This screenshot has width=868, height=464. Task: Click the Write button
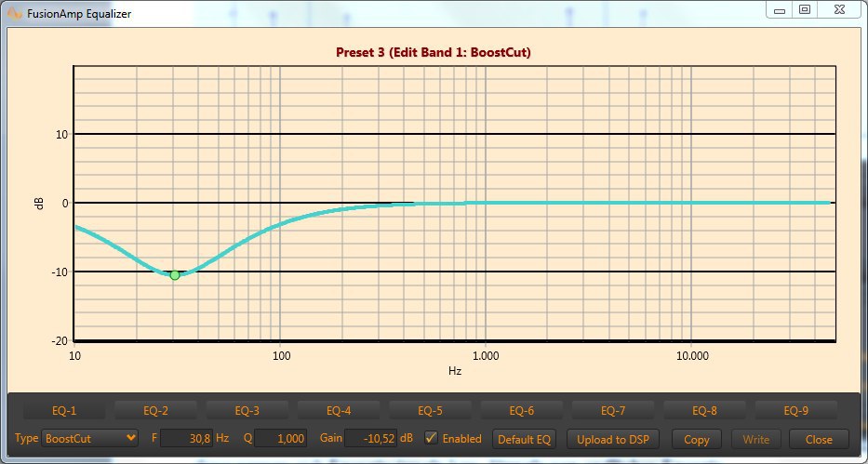(x=756, y=440)
